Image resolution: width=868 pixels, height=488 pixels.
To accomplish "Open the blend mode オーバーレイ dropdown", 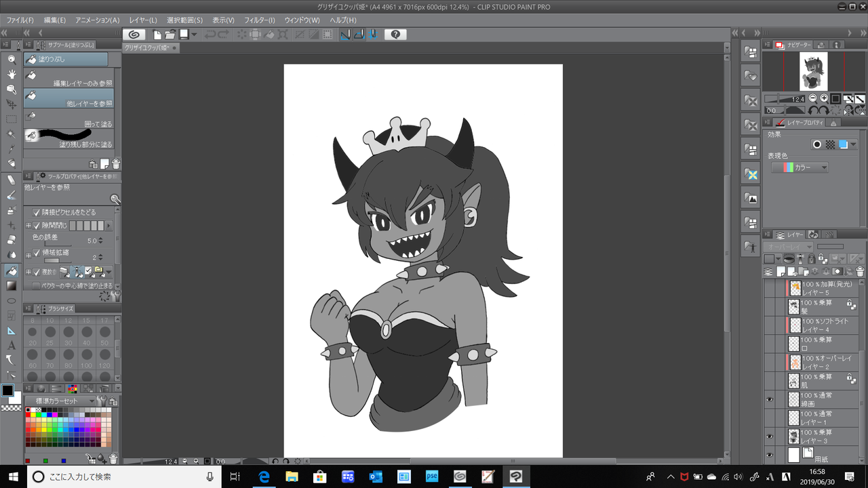I will coord(789,247).
